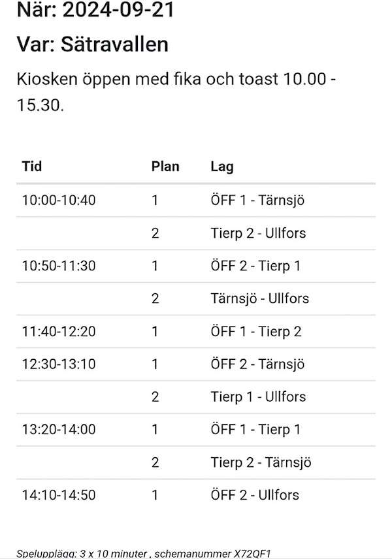The image size is (392, 559).
Task: Select the 13:20-14:00 time slot
Action: click(59, 430)
